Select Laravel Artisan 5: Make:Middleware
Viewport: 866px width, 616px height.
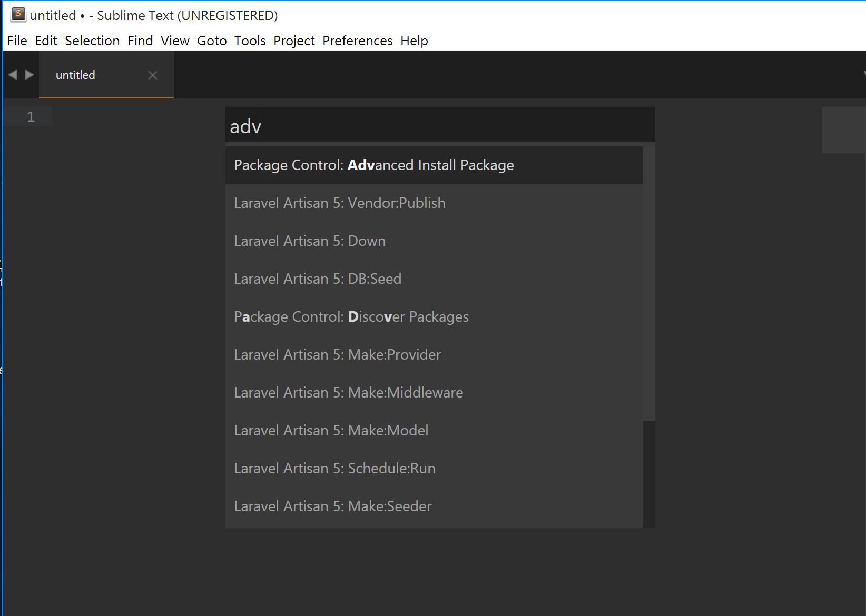click(434, 393)
